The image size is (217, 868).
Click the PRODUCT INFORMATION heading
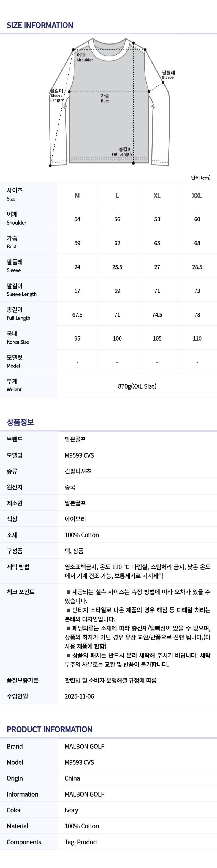coord(49,729)
